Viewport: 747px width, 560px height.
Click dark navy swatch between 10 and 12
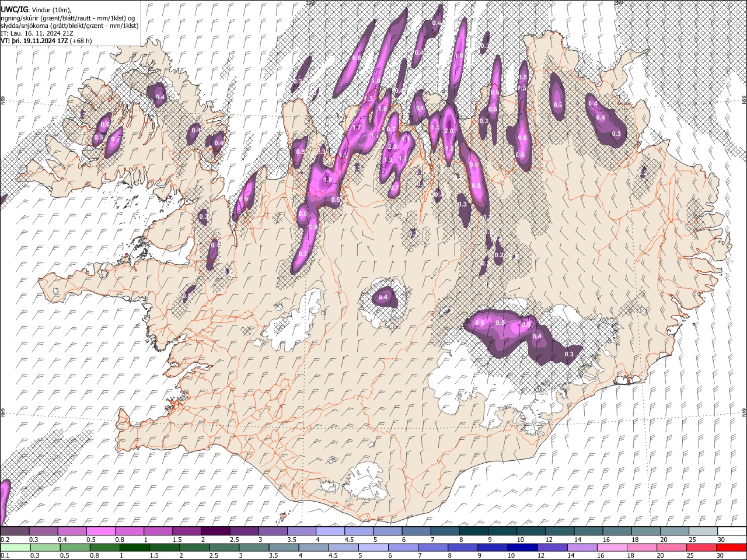(x=521, y=547)
